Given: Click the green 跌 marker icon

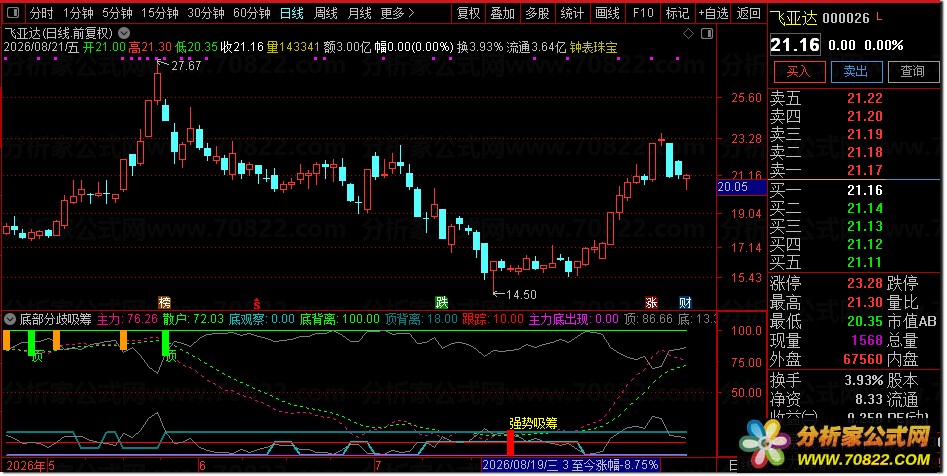Looking at the screenshot, I should tap(441, 303).
